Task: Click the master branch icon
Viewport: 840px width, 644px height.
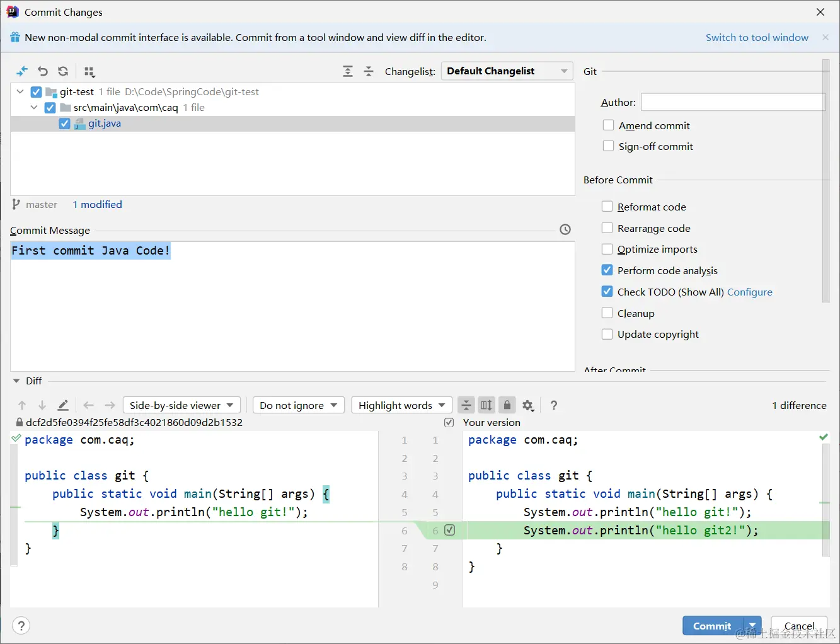Action: pos(16,204)
